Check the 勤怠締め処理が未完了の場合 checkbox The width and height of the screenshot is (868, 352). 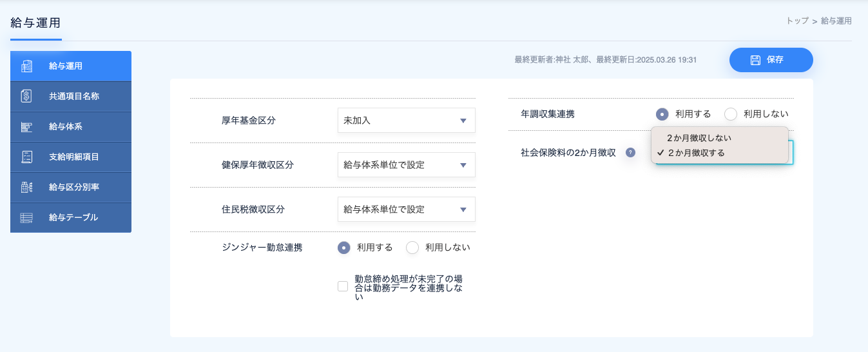343,286
